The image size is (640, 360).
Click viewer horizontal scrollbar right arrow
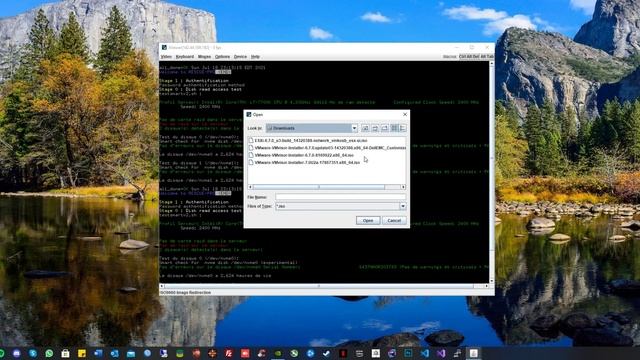487,286
